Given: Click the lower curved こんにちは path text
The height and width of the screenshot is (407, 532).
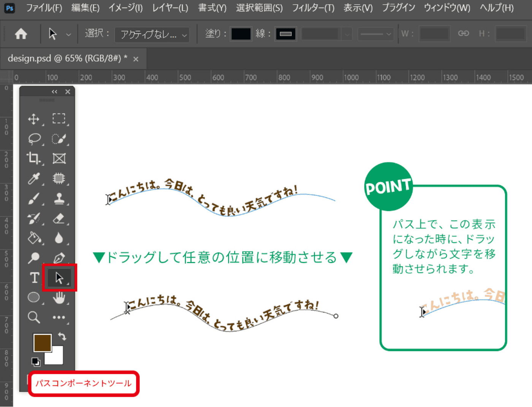Looking at the screenshot, I should [223, 312].
